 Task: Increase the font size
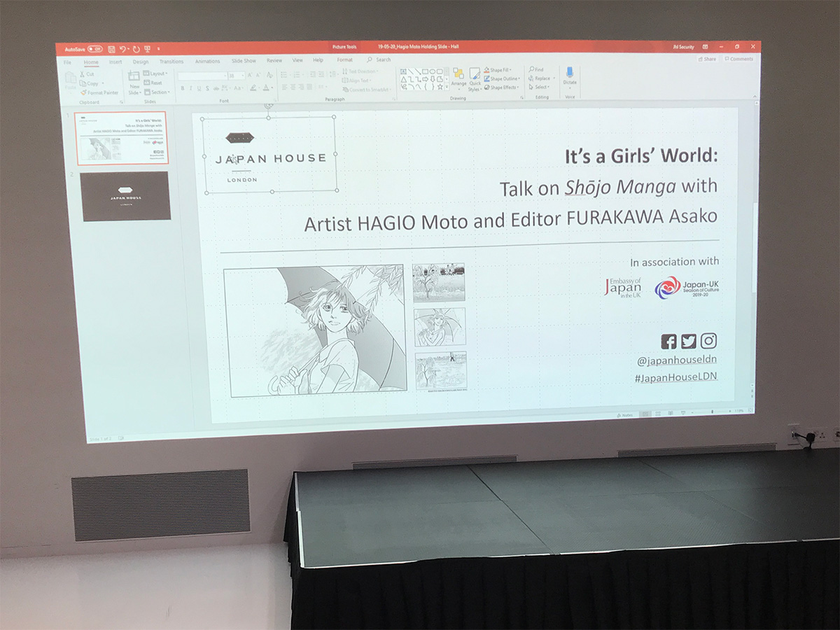tap(250, 76)
